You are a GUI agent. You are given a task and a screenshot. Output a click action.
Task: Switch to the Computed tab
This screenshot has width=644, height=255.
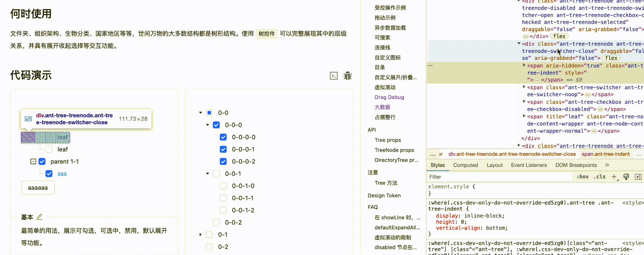(465, 165)
